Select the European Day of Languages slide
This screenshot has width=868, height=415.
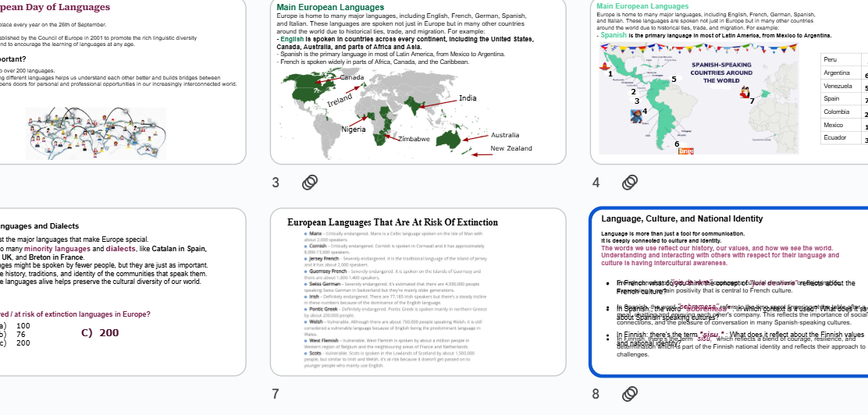117,82
